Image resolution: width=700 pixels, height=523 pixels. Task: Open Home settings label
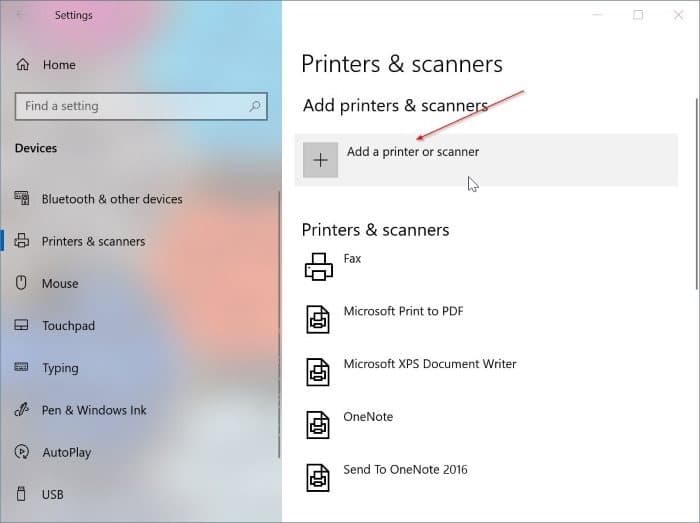59,65
